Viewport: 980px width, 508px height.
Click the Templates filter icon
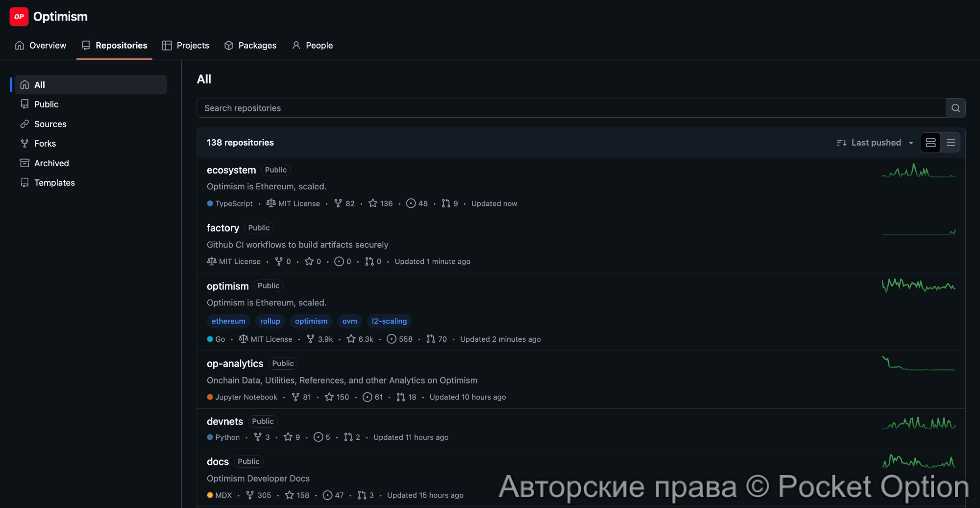[x=24, y=182]
